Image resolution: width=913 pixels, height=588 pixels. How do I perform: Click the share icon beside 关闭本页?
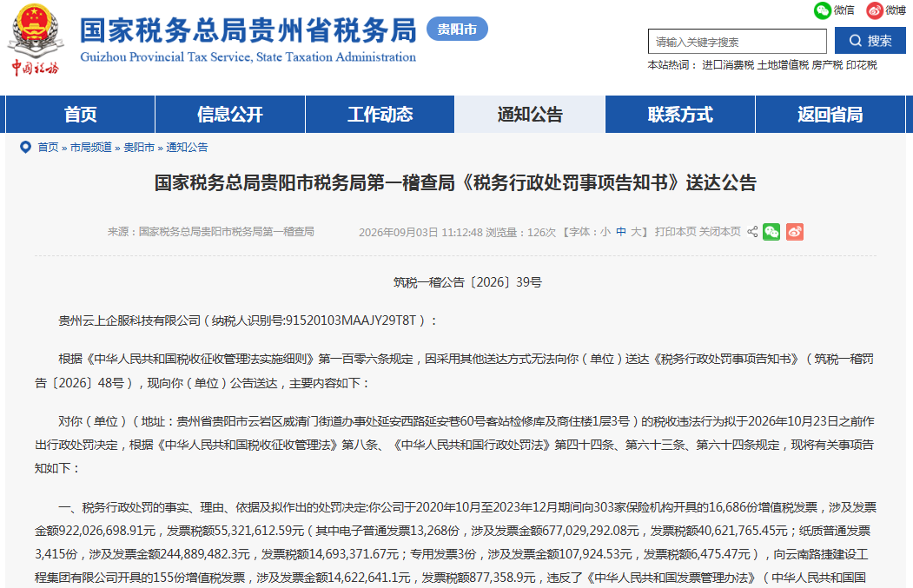point(752,232)
